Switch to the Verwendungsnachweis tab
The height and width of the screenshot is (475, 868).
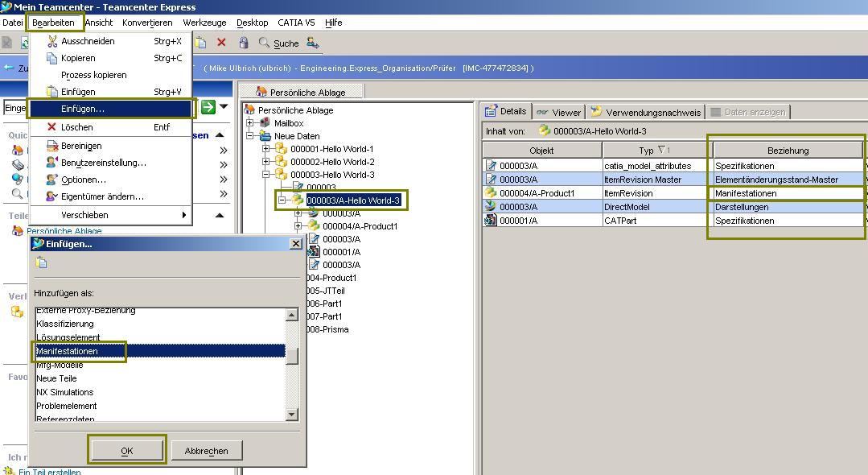(x=646, y=113)
